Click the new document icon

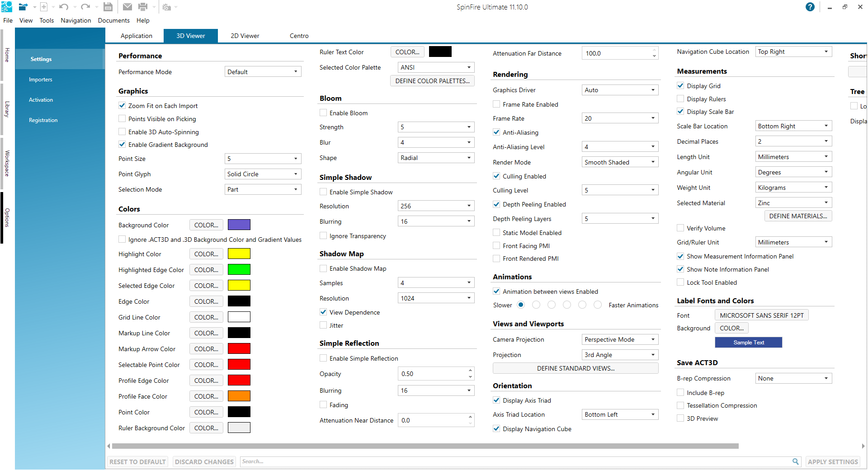pyautogui.click(x=44, y=7)
